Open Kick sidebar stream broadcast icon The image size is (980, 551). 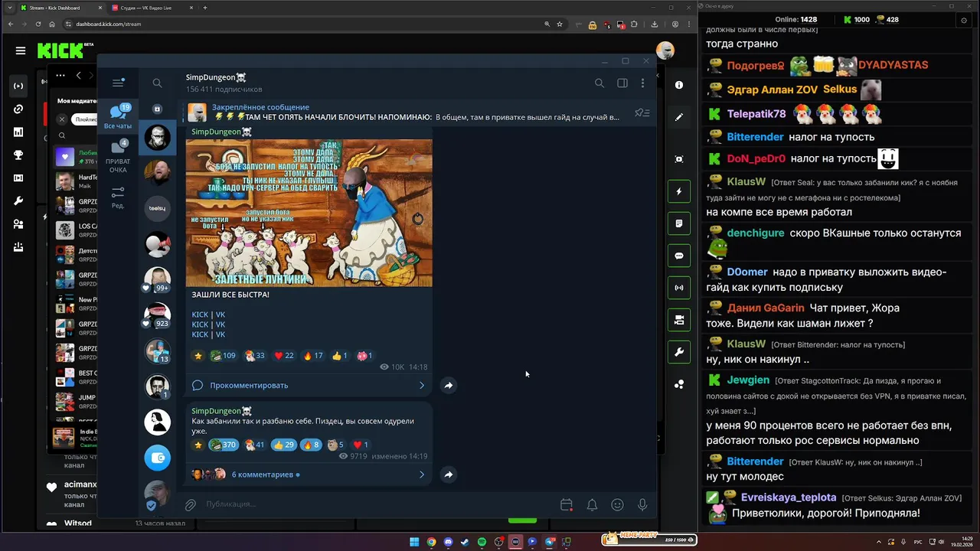click(18, 86)
